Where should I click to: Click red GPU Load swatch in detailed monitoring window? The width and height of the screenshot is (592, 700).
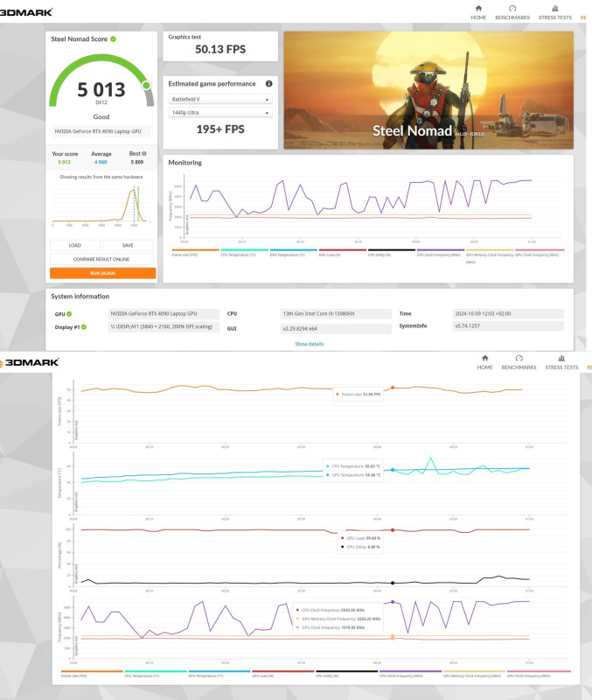282,671
